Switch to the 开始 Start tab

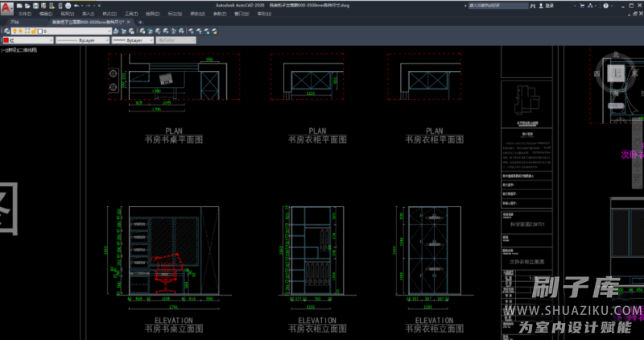tap(15, 23)
